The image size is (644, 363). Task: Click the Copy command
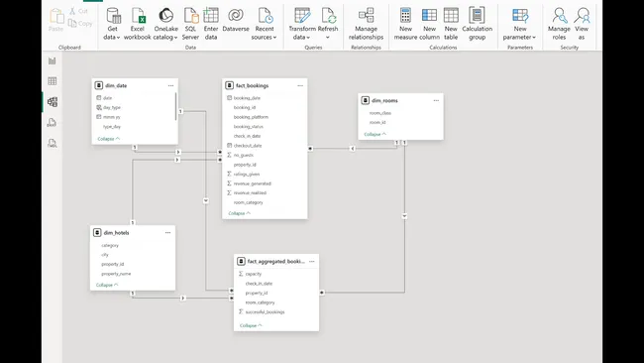coord(80,24)
